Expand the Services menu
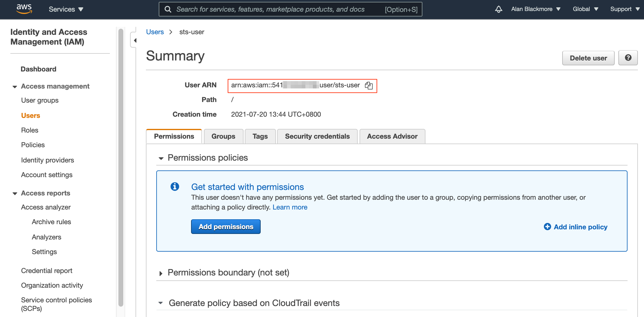Image resolution: width=644 pixels, height=317 pixels. (x=66, y=9)
